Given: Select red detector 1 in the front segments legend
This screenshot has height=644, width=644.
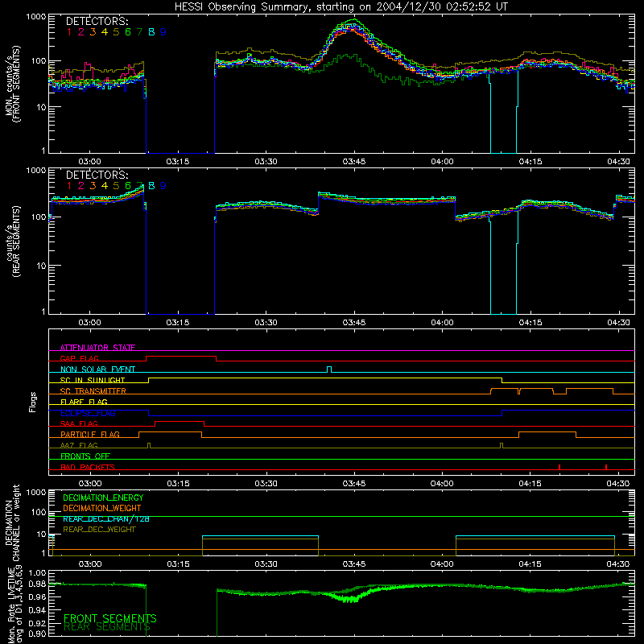Looking at the screenshot, I should [x=69, y=32].
